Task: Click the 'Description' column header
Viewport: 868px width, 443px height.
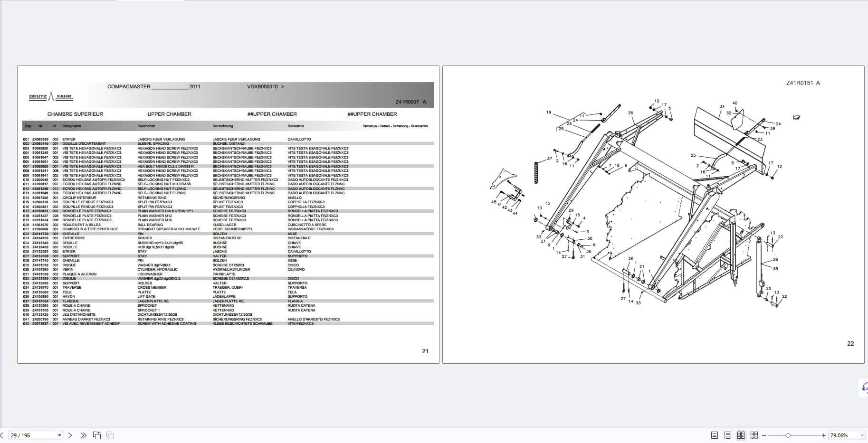Action: [146, 126]
